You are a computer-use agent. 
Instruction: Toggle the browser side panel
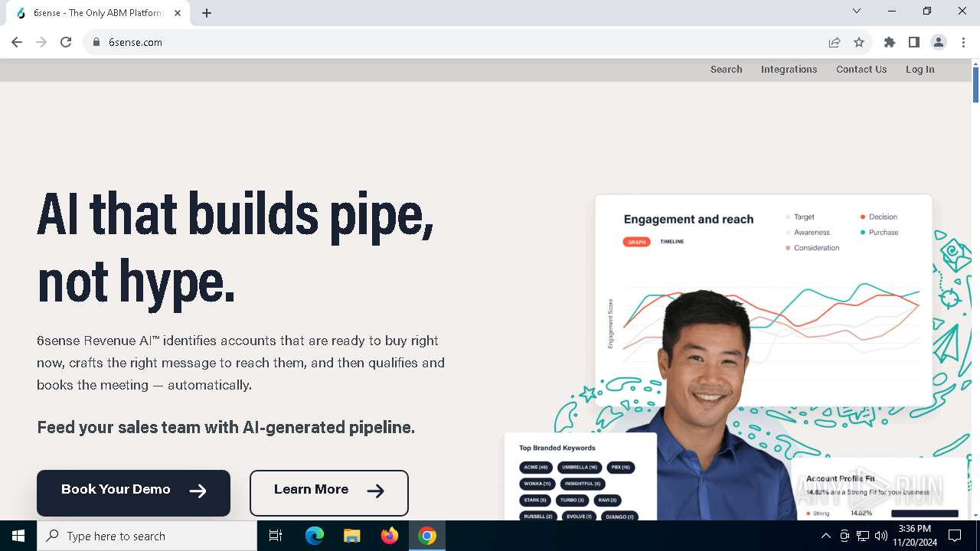(x=913, y=42)
